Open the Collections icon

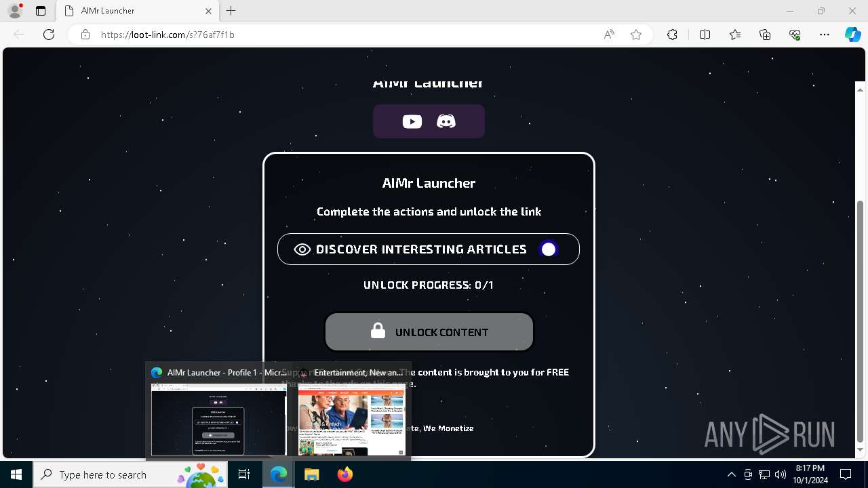(x=765, y=35)
